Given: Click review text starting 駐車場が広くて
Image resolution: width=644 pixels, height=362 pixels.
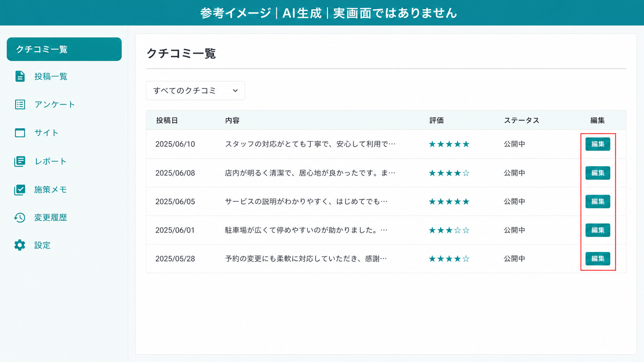Looking at the screenshot, I should point(306,230).
